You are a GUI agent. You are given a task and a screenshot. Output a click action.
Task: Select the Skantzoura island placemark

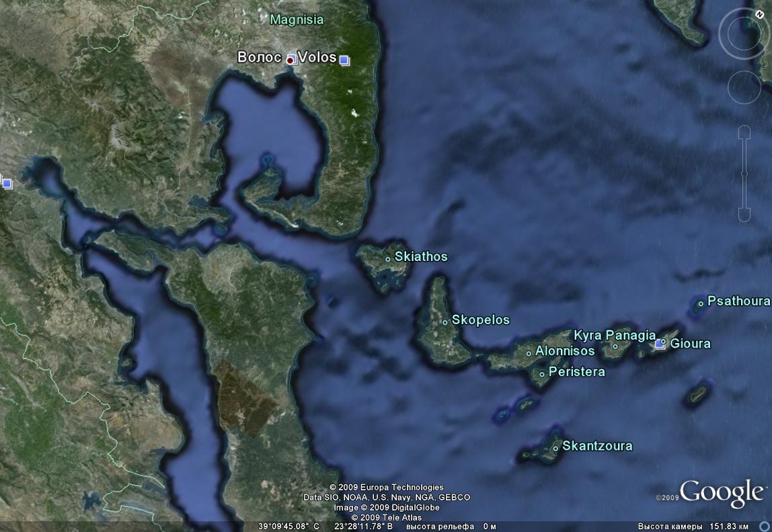coord(555,447)
